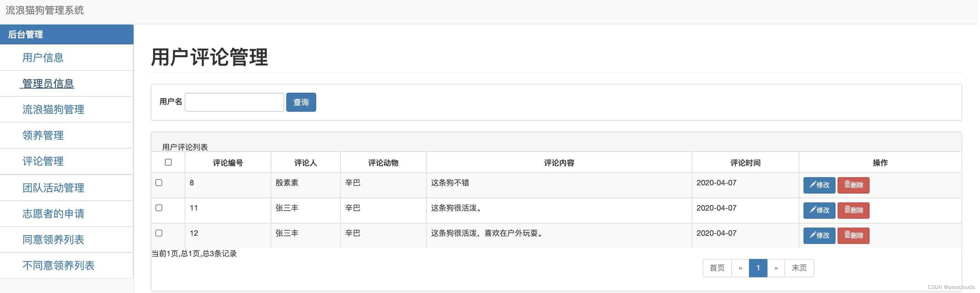
Task: Click the record summary 当前1页,总1页,总3条记录
Action: (x=195, y=254)
